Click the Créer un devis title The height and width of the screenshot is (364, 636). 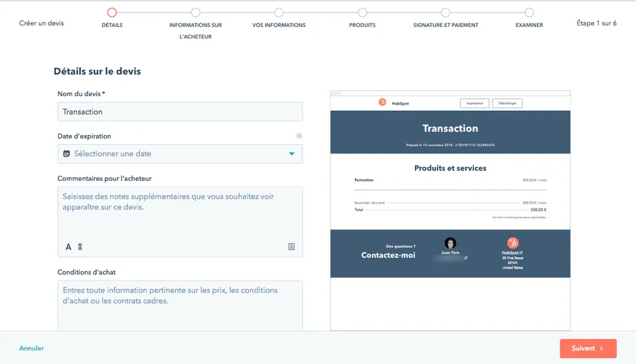click(42, 23)
